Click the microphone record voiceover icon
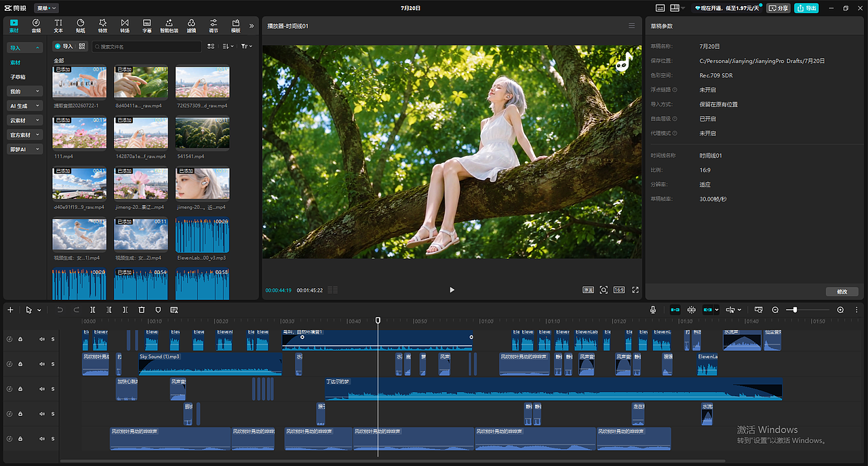The image size is (868, 466). click(653, 310)
